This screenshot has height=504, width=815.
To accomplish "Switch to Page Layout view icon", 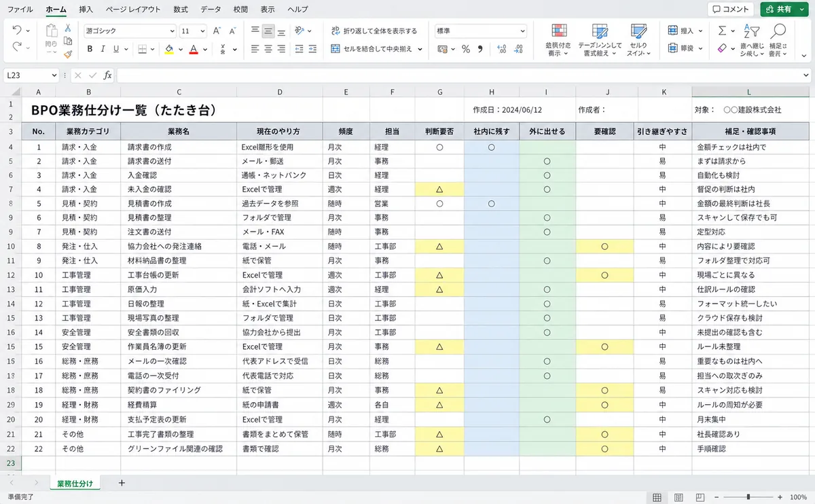I will (x=679, y=497).
